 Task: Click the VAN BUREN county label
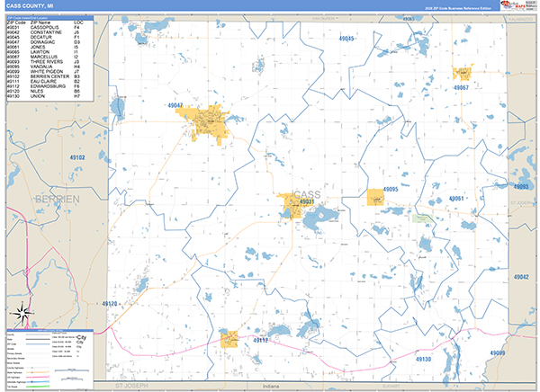tap(325, 19)
